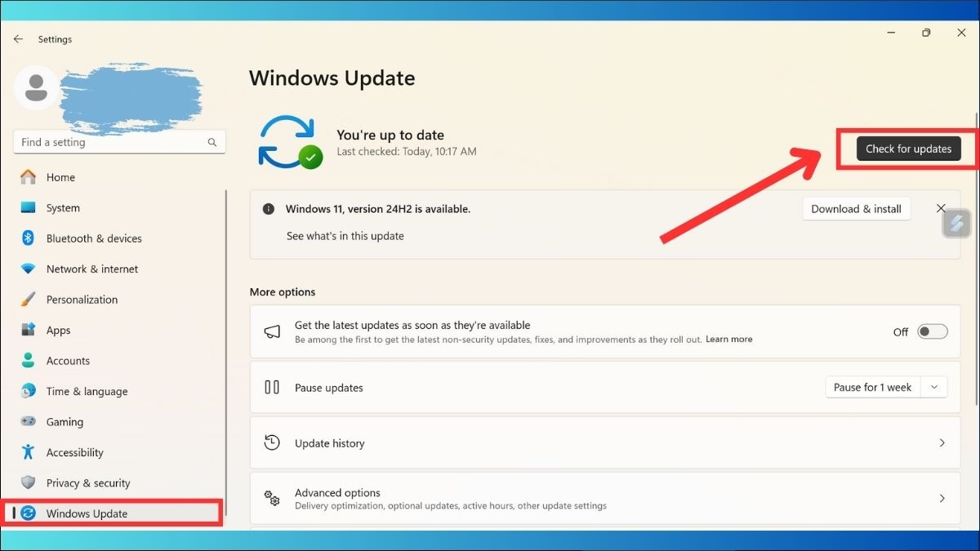Click the Advanced options row text
This screenshot has height=551, width=980.
point(337,493)
